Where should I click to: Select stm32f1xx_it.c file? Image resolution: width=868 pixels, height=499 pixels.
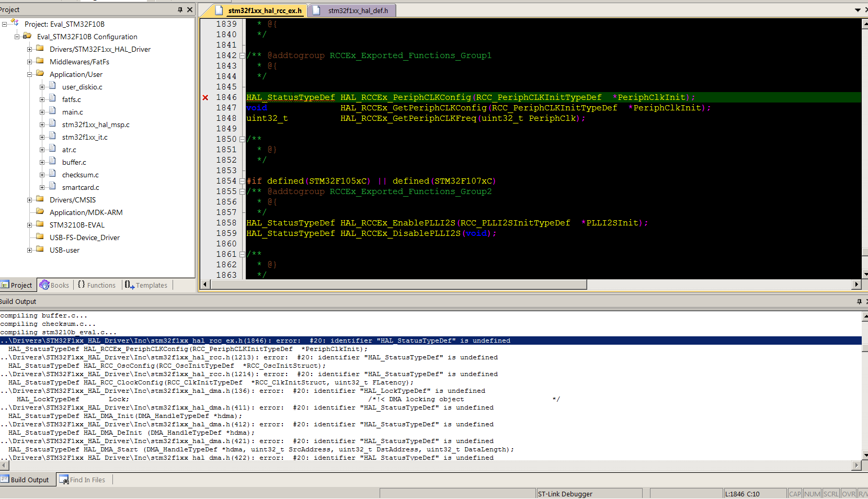coord(85,137)
